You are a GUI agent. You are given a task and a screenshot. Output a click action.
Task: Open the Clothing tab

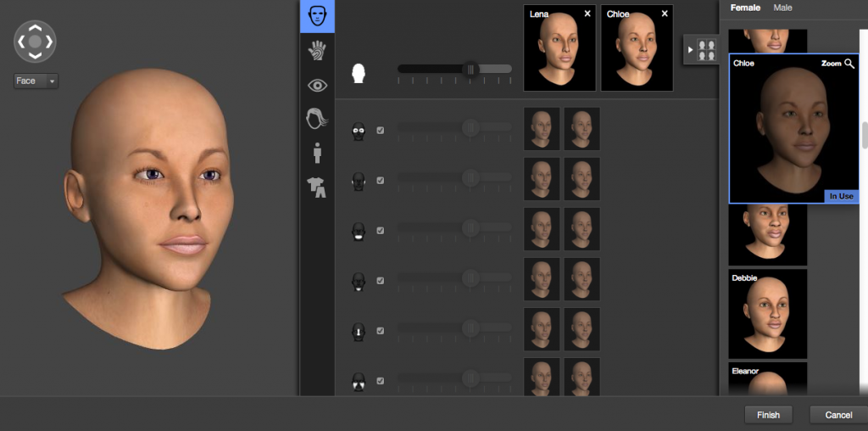point(317,188)
